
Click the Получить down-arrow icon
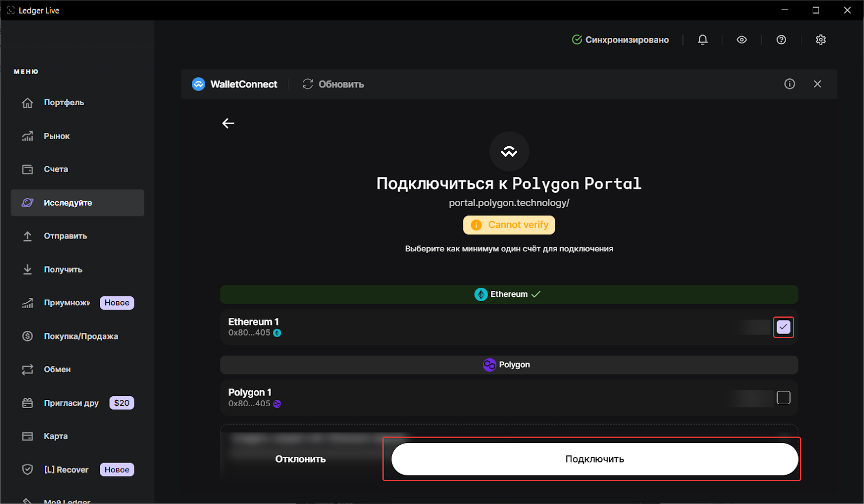tap(28, 270)
